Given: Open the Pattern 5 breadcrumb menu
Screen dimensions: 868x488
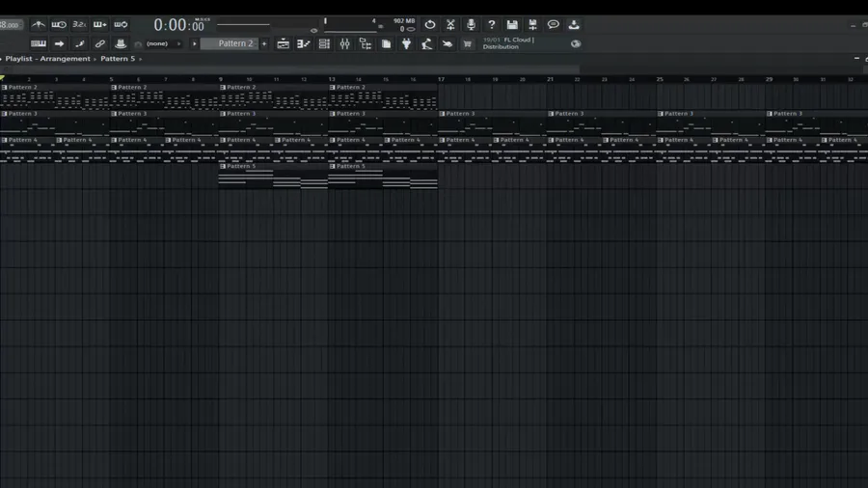Looking at the screenshot, I should (x=118, y=59).
